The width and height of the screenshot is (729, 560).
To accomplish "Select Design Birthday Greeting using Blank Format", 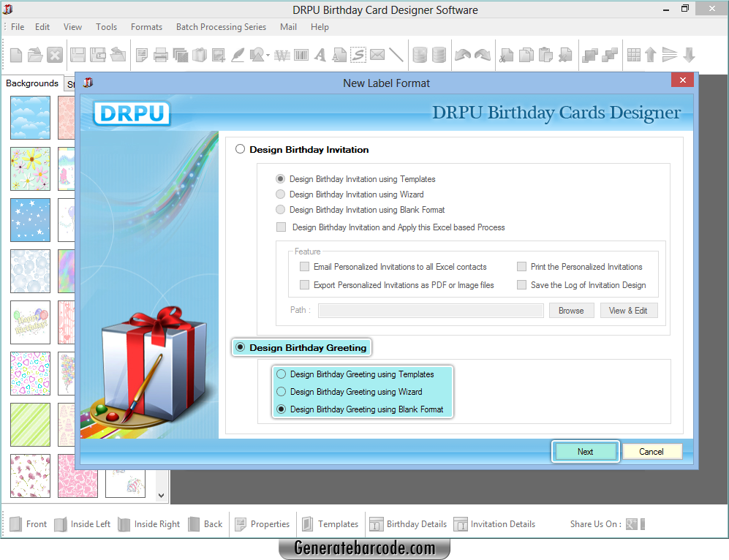I will click(x=282, y=409).
